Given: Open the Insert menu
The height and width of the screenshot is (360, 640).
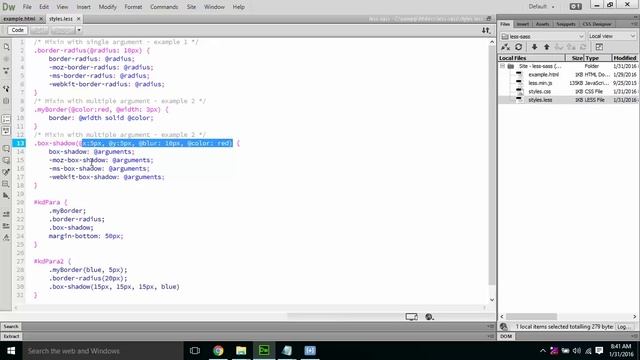Looking at the screenshot, I should (83, 7).
